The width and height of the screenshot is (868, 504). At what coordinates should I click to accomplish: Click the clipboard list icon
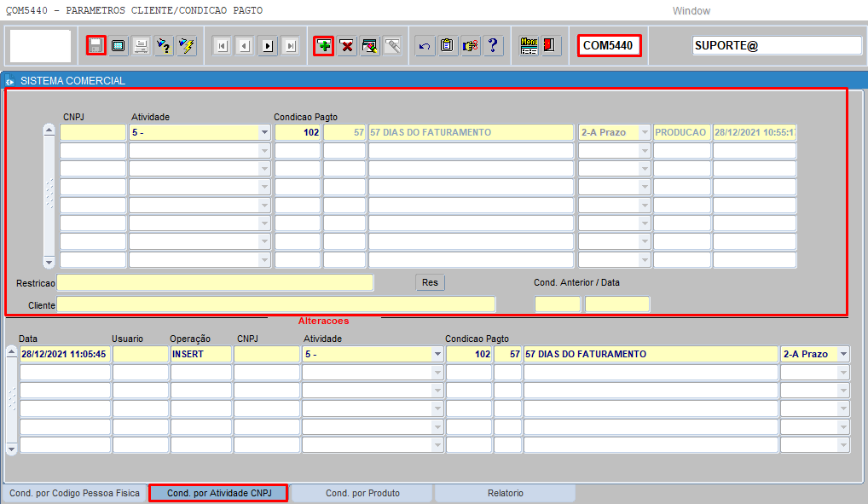pyautogui.click(x=448, y=46)
